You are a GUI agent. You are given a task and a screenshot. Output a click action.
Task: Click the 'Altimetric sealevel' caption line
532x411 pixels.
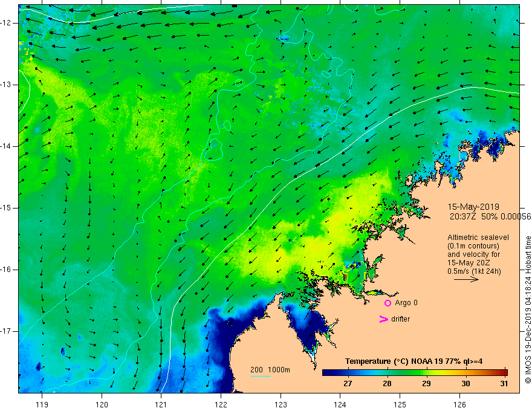click(x=478, y=238)
